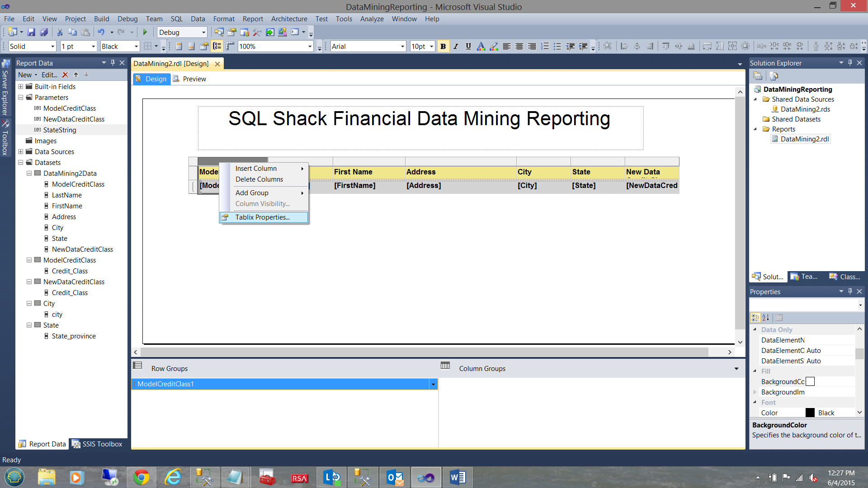The image size is (868, 488).
Task: Click Alphabetical sort icon in Properties
Action: point(766,317)
